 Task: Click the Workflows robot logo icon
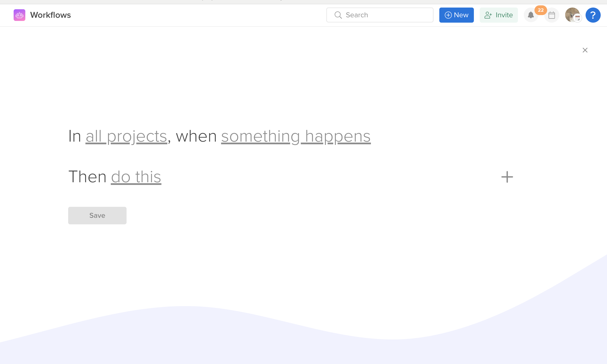coord(19,15)
